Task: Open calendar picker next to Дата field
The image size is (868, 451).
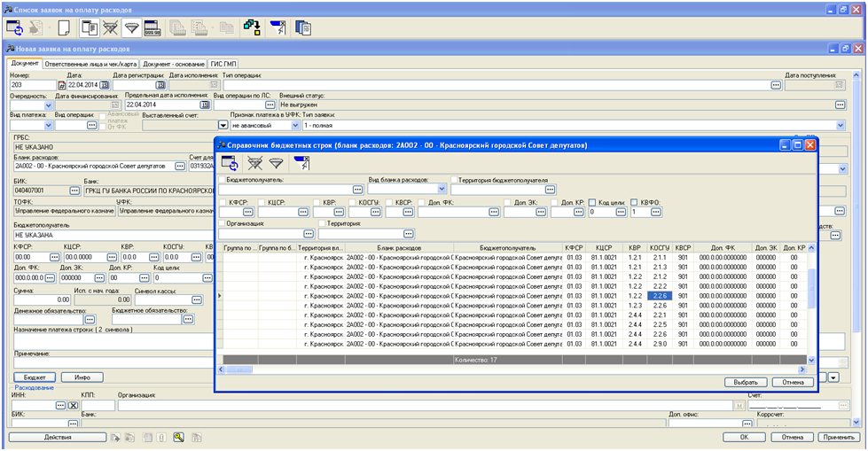Action: 104,85
